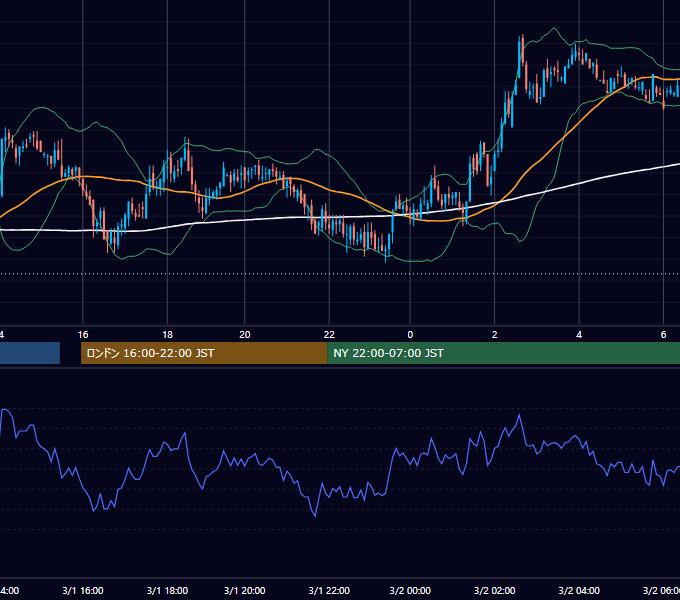Viewport: 680px width, 600px height.
Task: Click the 3/2 00:00 time label
Action: (x=410, y=590)
